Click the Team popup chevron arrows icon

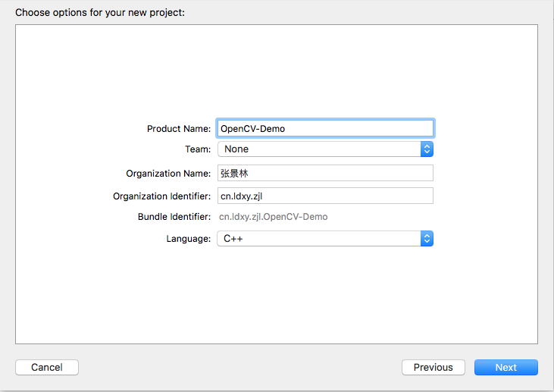pos(427,149)
